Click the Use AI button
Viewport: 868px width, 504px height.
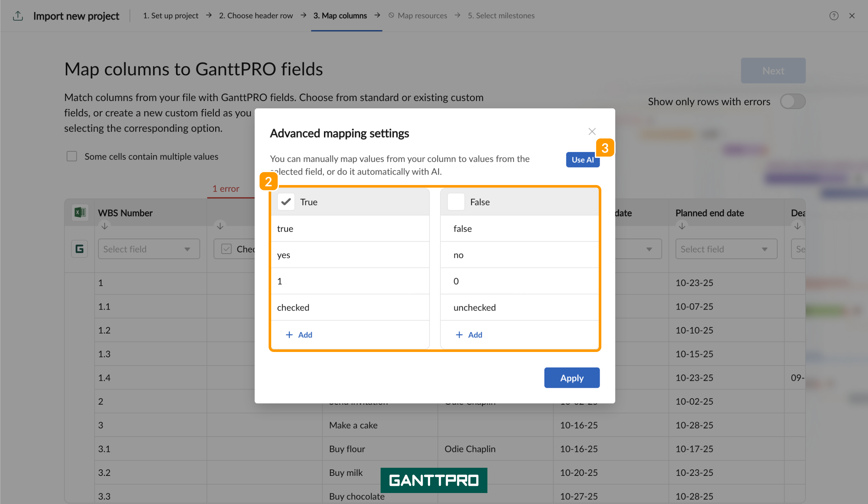pos(583,159)
